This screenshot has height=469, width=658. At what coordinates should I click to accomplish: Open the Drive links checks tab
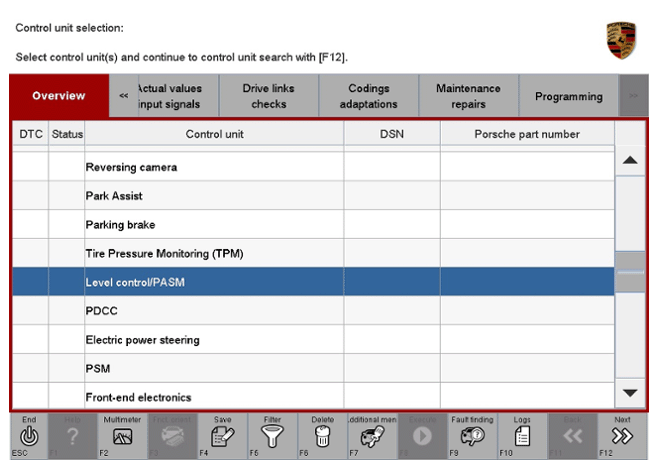click(x=269, y=96)
